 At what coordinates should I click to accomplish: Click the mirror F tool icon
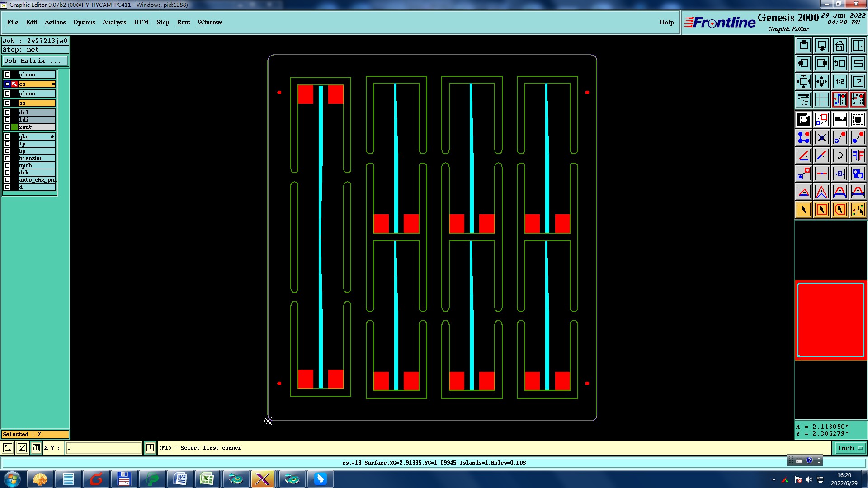tap(858, 155)
